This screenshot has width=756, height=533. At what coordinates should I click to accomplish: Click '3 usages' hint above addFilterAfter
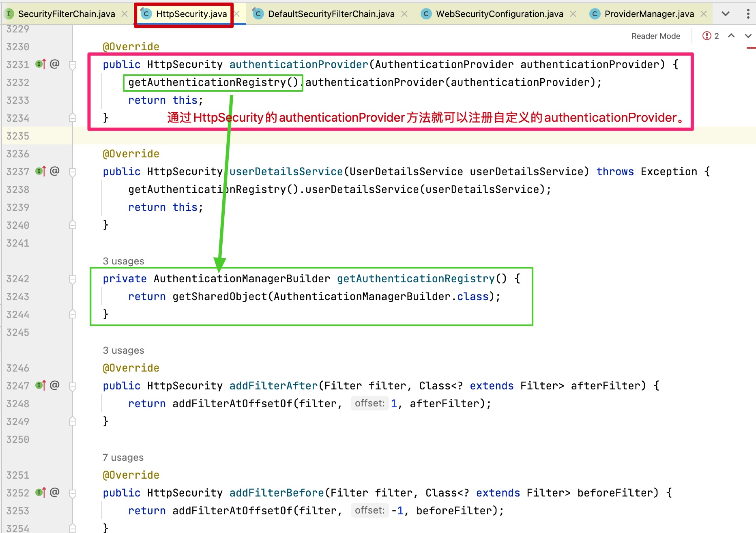[123, 350]
